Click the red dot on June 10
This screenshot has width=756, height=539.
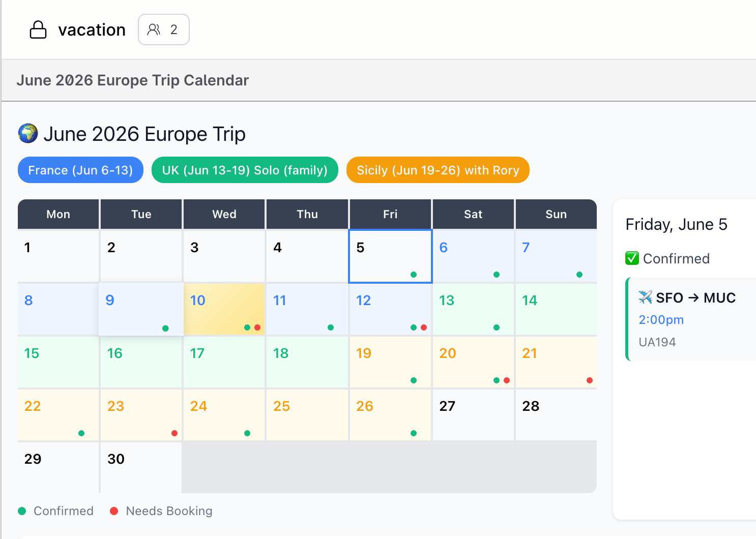pos(257,327)
